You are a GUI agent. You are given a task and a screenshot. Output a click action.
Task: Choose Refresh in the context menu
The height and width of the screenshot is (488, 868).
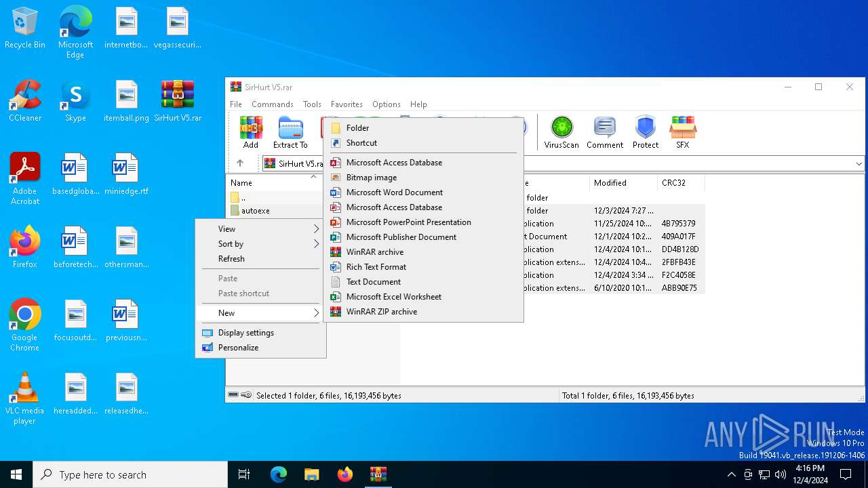[x=260, y=259]
